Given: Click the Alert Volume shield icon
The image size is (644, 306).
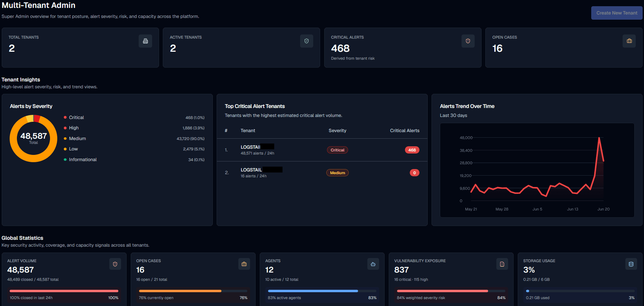Looking at the screenshot, I should (115, 264).
